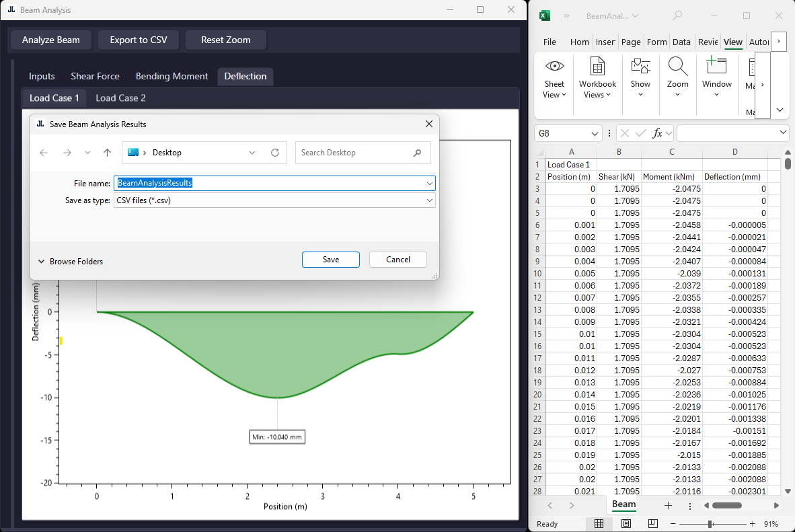Click the Insert Function fx icon
This screenshot has height=532, width=795.
coord(658,133)
